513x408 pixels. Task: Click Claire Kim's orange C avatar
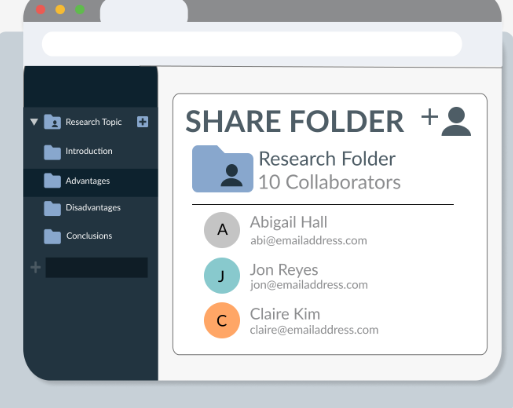(222, 320)
